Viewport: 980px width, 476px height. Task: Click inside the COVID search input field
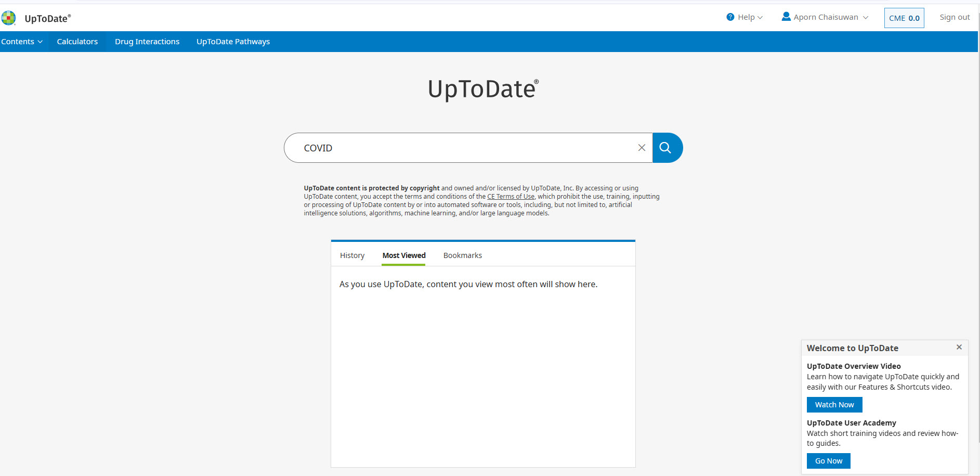pyautogui.click(x=468, y=148)
